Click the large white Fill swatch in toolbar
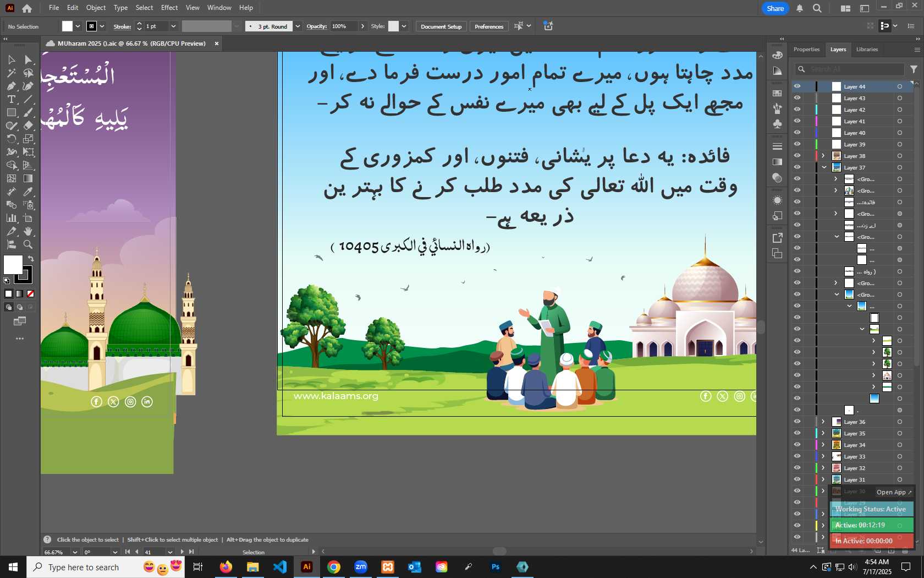This screenshot has height=578, width=924. tap(13, 265)
